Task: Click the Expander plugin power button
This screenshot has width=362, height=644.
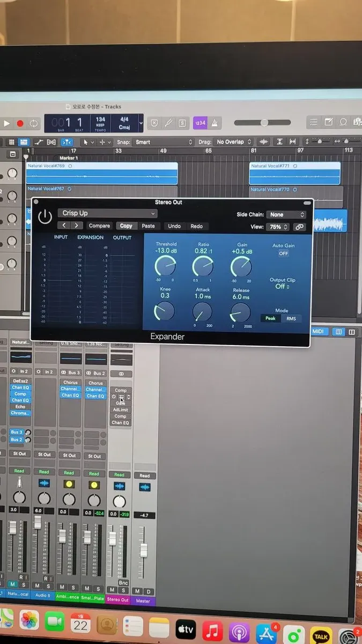Action: click(x=46, y=217)
